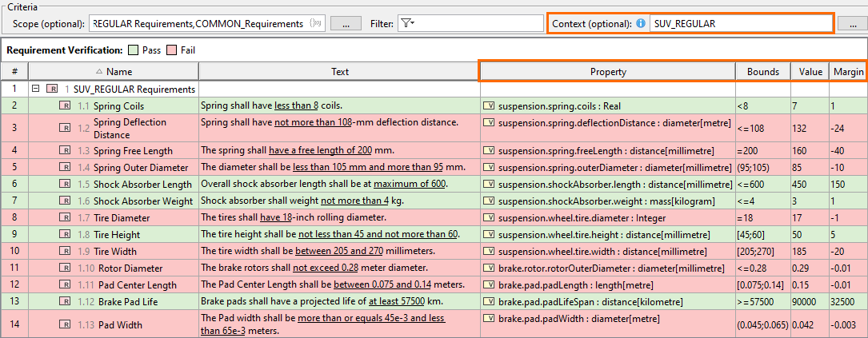Collapse the SUV_REGULAR Requirements tree node

pyautogui.click(x=36, y=89)
